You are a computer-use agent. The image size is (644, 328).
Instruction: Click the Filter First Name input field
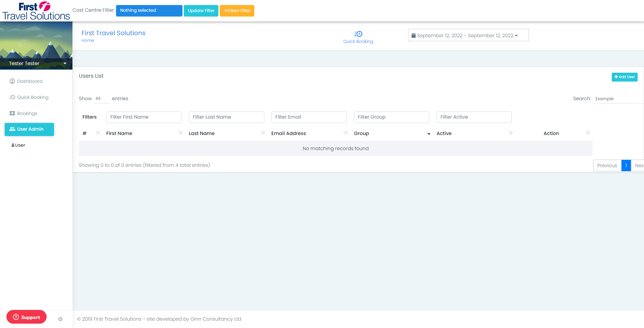point(144,117)
